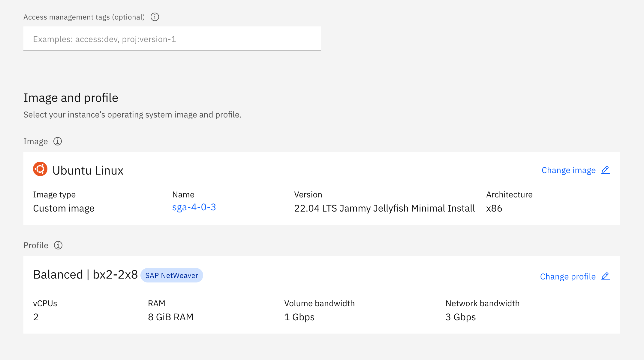Click the vCPUs value on the profile card
Viewport: 644px width, 360px height.
pos(36,317)
